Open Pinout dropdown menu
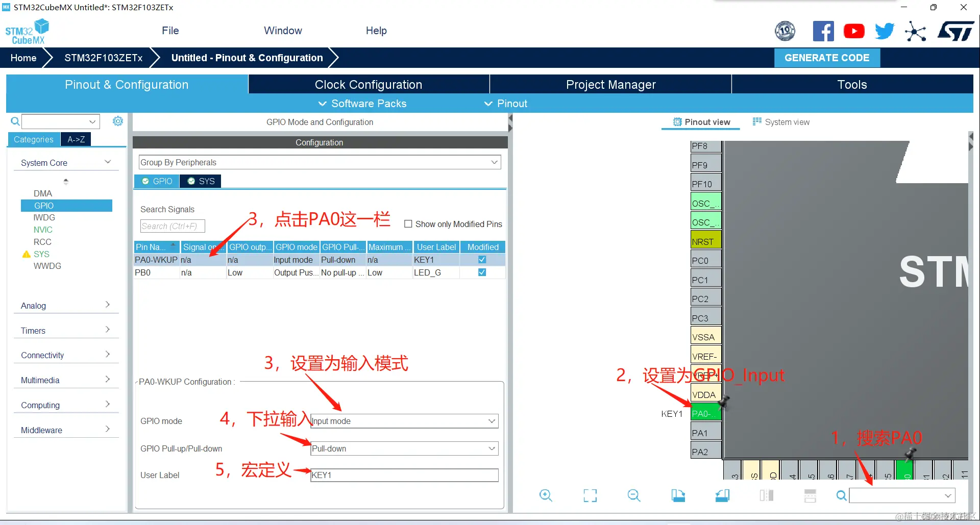Viewport: 980px width, 525px height. coord(506,104)
